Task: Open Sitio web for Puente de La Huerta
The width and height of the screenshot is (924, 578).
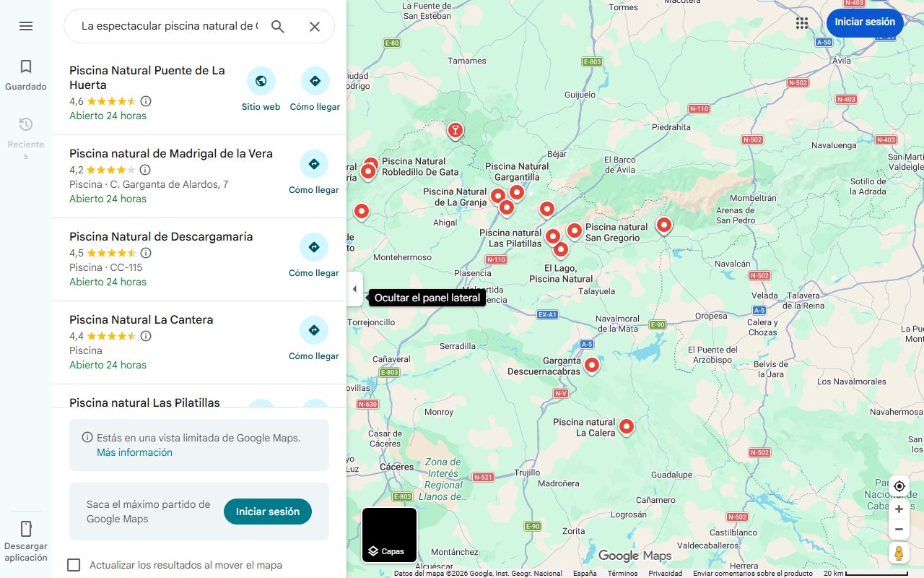Action: [261, 90]
